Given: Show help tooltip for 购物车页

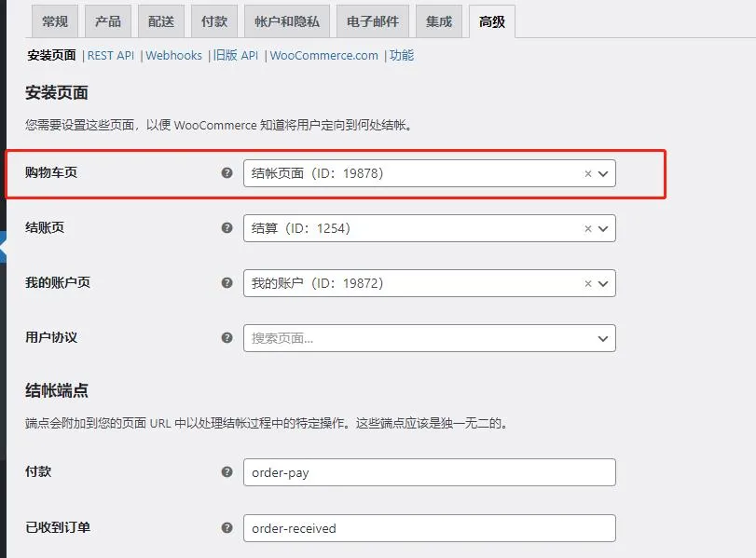Looking at the screenshot, I should pos(227,173).
